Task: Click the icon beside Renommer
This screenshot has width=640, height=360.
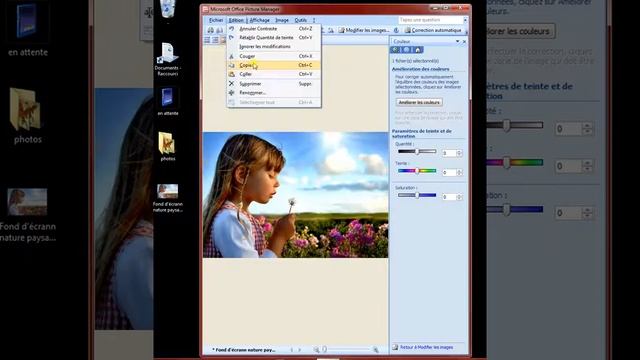Action: (231, 93)
